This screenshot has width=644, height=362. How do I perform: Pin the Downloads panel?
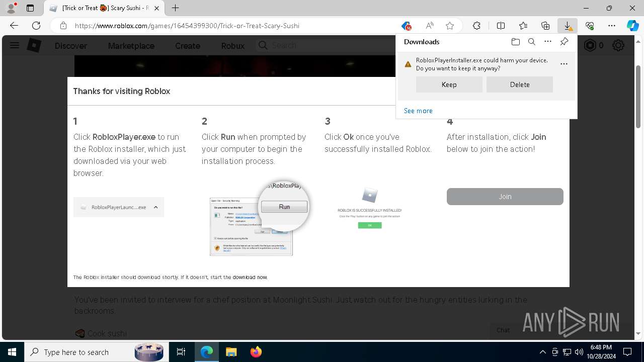coord(565,42)
